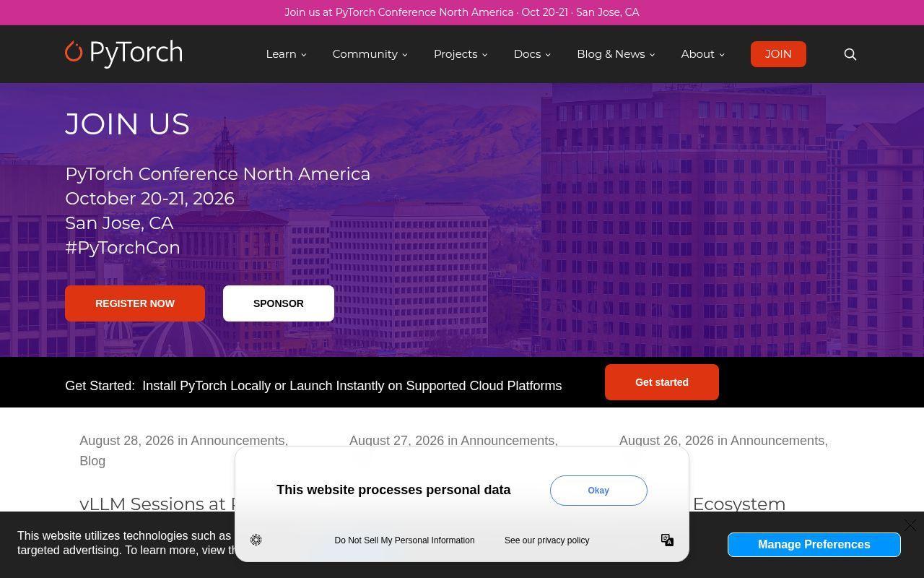
Task: Open the Community dropdown
Action: 370,54
